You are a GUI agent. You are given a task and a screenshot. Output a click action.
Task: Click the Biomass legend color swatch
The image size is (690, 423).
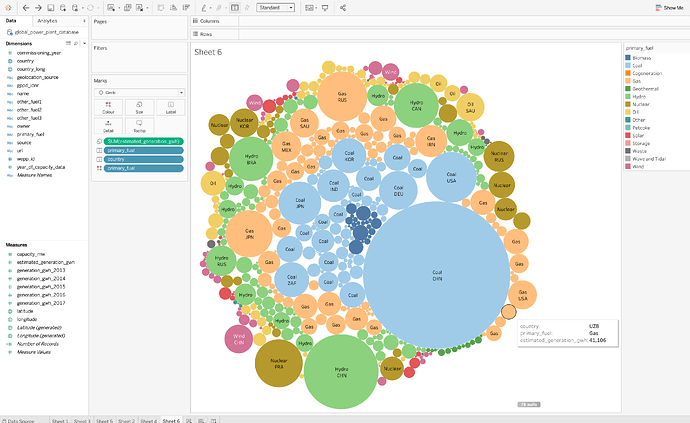coord(628,58)
